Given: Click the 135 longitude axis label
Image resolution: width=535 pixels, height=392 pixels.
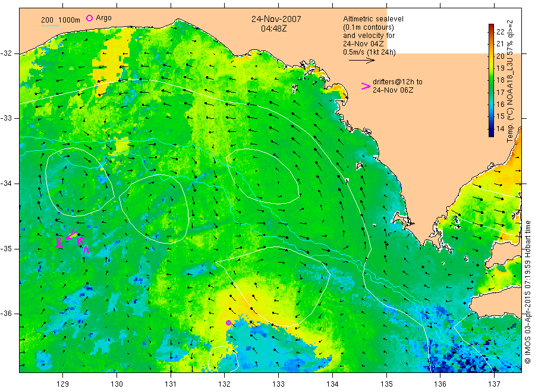Looking at the screenshot, I should 386,384.
